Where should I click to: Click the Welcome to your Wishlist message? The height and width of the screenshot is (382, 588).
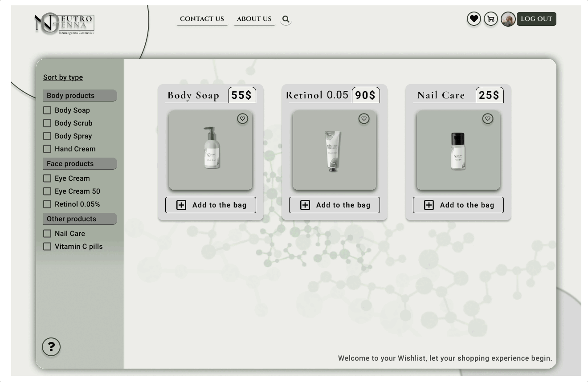click(x=445, y=358)
